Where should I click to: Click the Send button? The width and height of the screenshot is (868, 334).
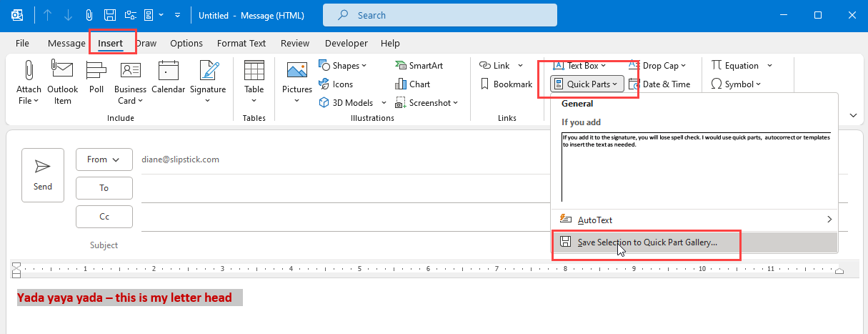pos(43,175)
